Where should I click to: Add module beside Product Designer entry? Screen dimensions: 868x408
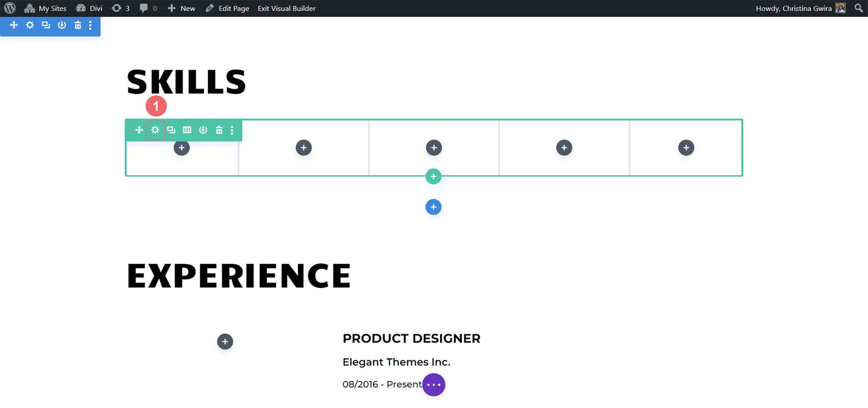[225, 342]
